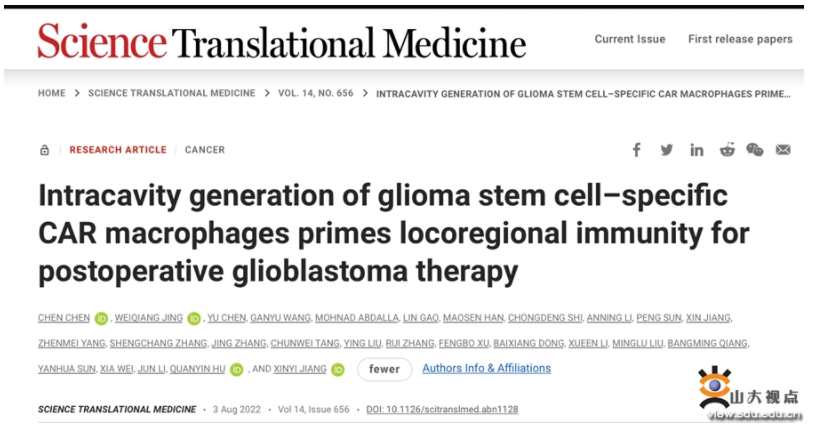Go to HOME breadcrumb
Image resolution: width=818 pixels, height=428 pixels.
coord(52,93)
